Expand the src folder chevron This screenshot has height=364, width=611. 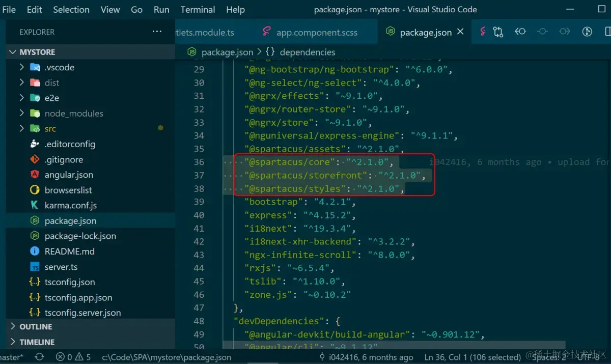tap(21, 128)
